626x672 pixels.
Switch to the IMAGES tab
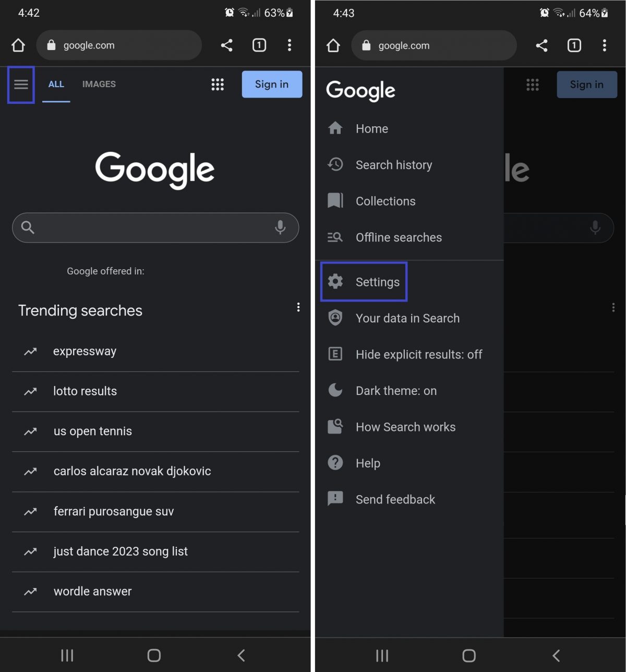[99, 84]
